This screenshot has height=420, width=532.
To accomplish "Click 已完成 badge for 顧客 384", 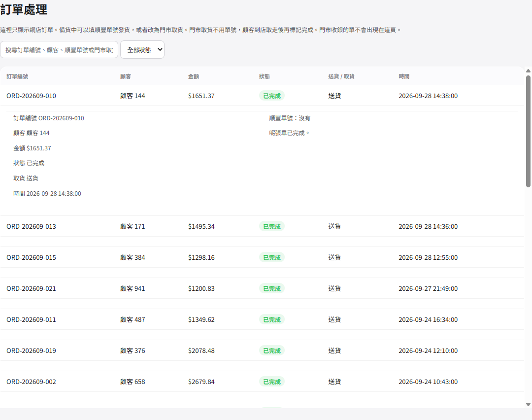I will (272, 257).
